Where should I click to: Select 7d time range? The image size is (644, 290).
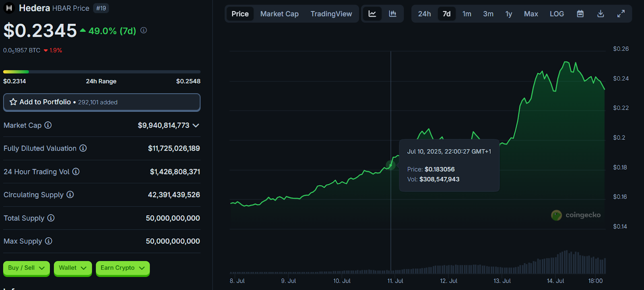click(x=446, y=14)
